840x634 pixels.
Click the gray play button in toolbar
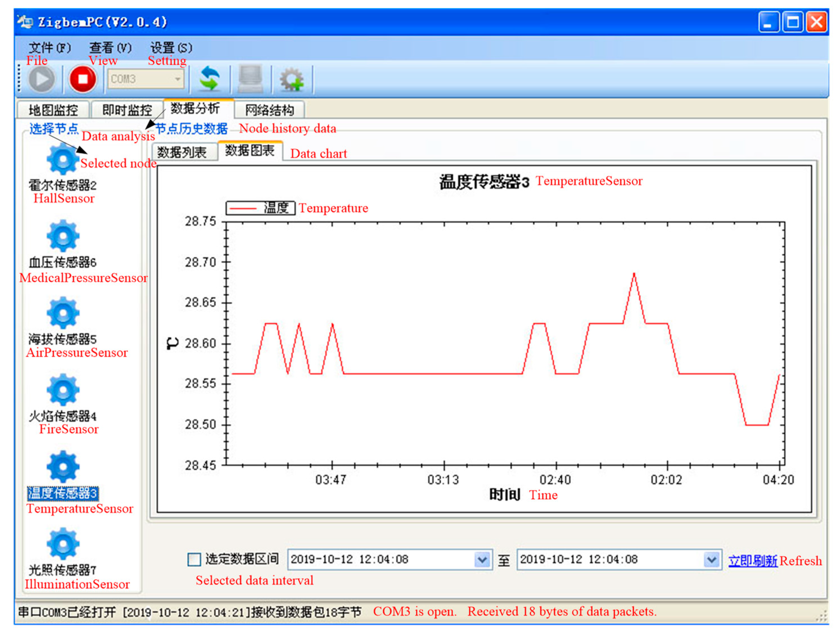click(x=41, y=79)
